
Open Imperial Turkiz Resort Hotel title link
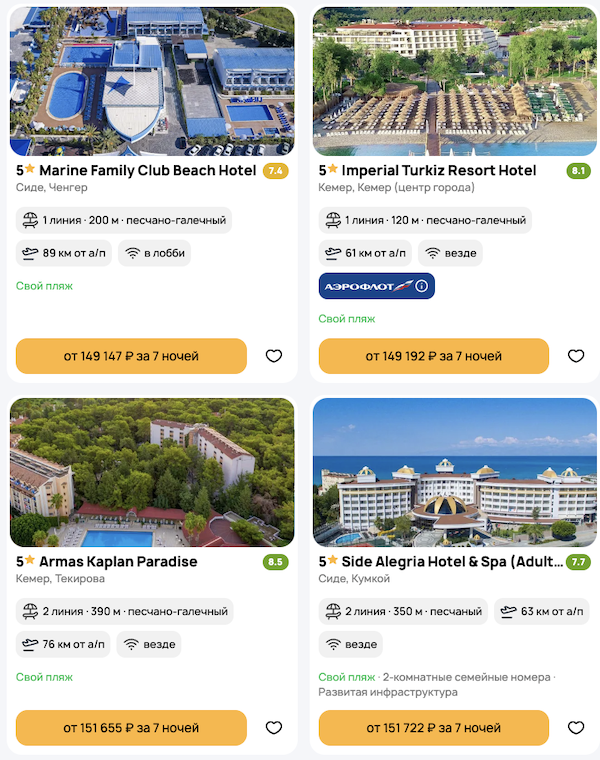click(x=440, y=171)
